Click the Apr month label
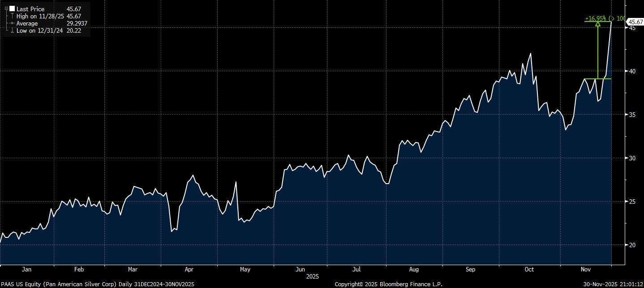 coord(189,270)
